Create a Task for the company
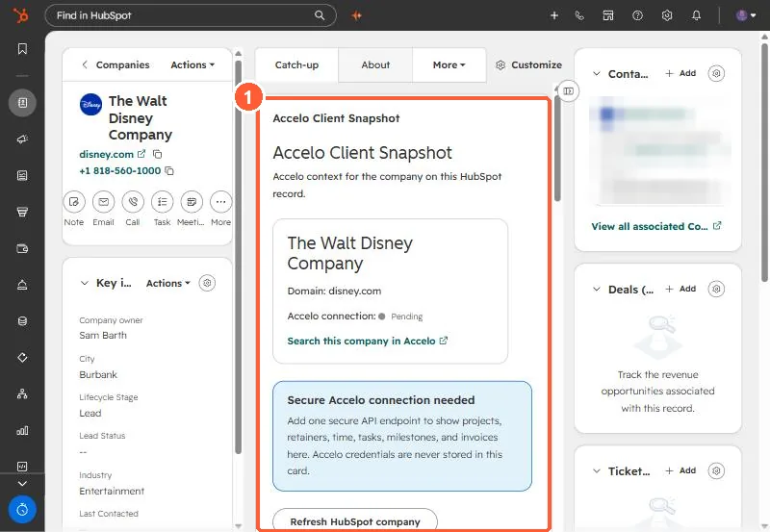Screen dimensions: 770x532 pyautogui.click(x=162, y=202)
